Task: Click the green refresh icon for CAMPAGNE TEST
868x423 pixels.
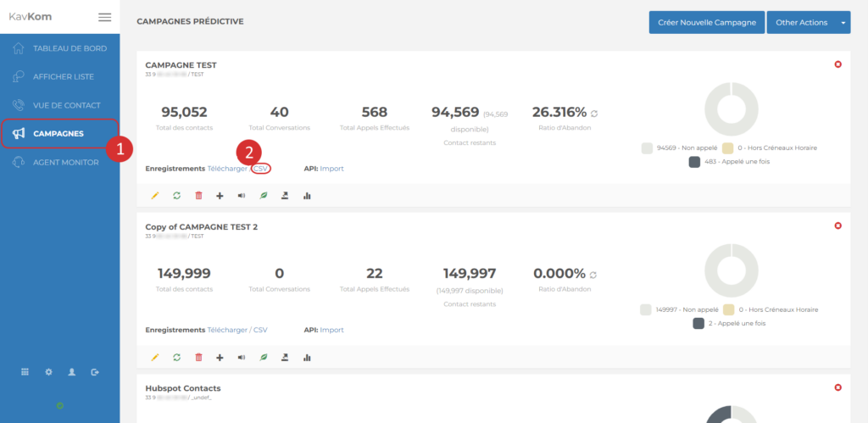Action: coord(177,196)
